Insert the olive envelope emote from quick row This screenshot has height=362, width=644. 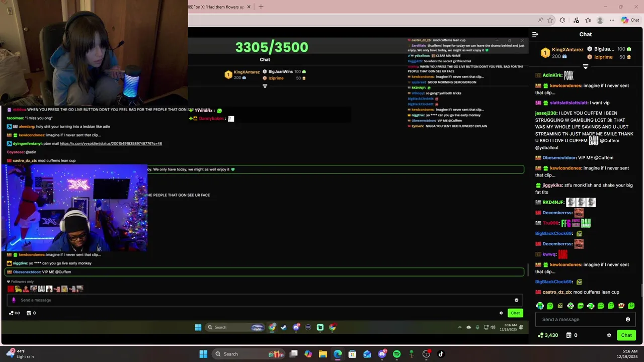click(x=560, y=306)
